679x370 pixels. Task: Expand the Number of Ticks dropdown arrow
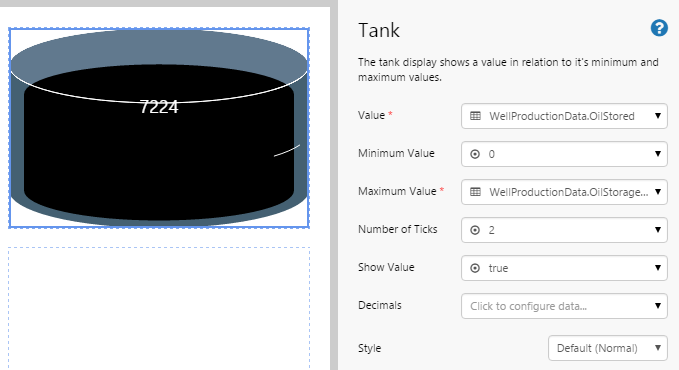pyautogui.click(x=658, y=230)
